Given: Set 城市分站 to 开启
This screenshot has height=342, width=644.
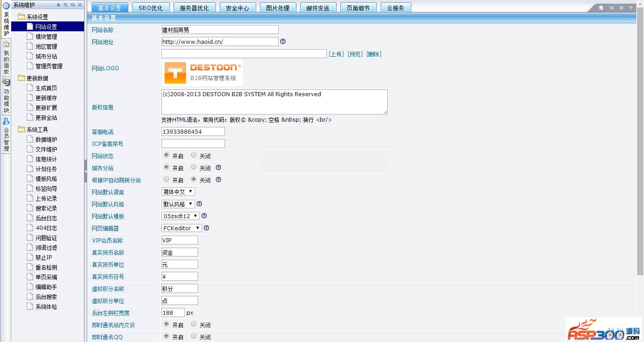Looking at the screenshot, I should (x=166, y=167).
